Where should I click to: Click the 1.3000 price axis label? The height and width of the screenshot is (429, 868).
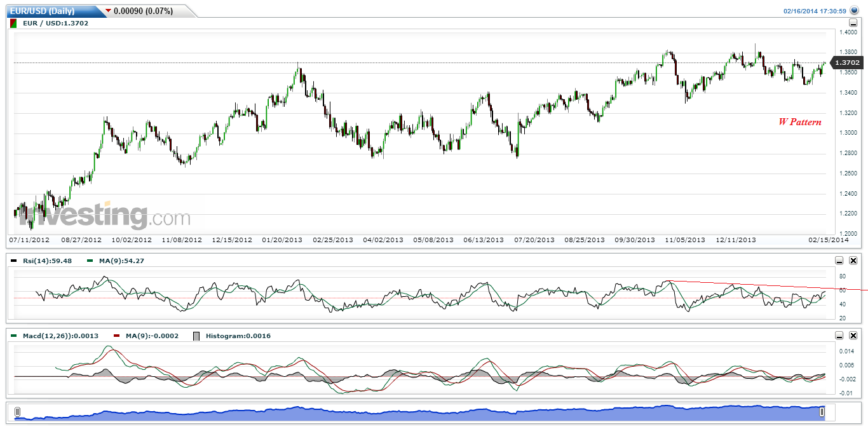point(849,133)
